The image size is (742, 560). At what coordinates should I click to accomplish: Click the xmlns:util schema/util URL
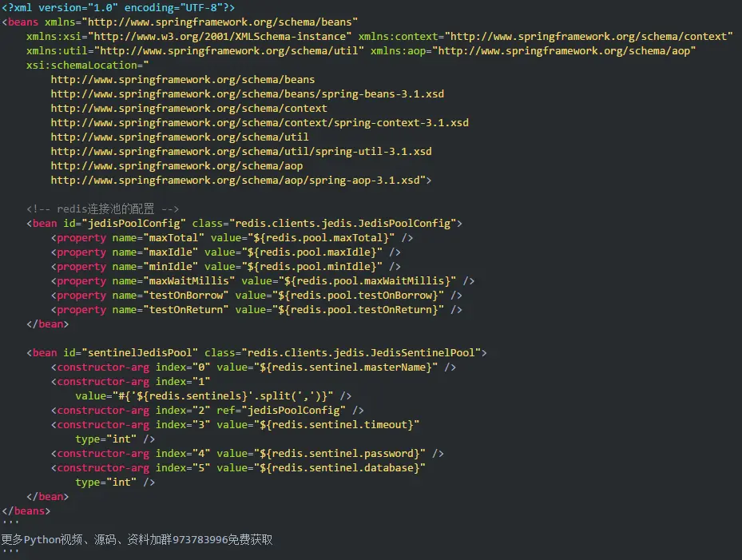pos(229,50)
